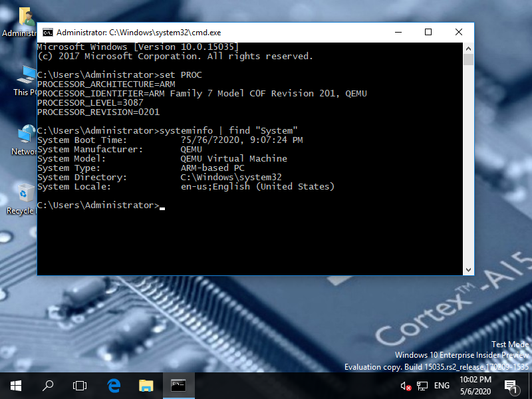Open the Windows Start menu
Viewport: 532px width, 399px height.
(16, 386)
